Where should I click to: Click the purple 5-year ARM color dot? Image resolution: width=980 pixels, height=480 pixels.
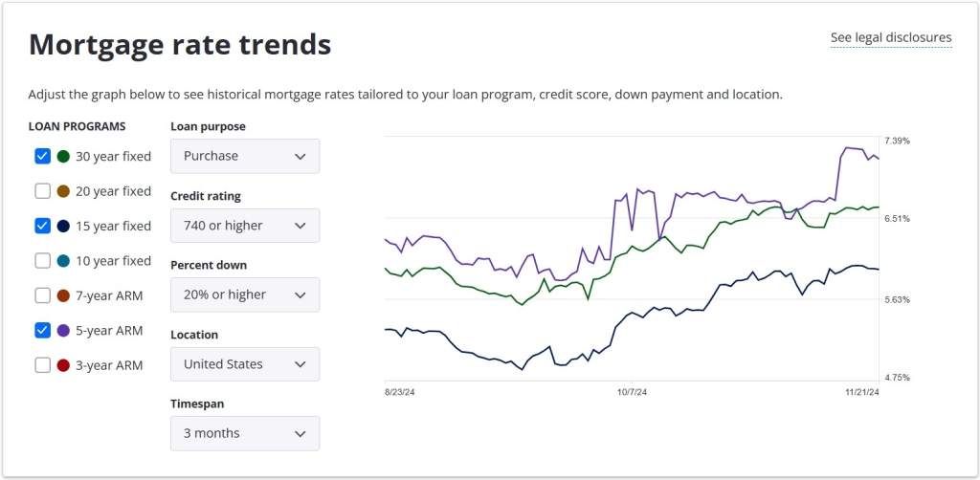pos(63,330)
